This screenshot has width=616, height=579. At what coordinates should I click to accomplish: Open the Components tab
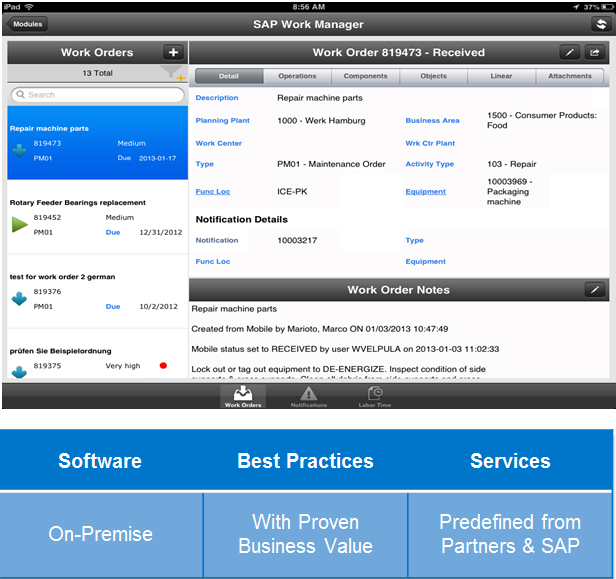tap(365, 76)
